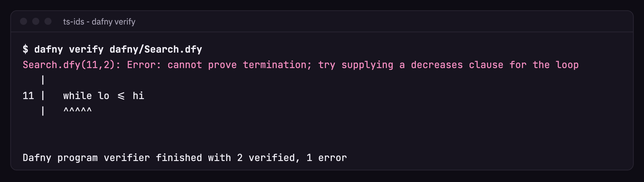Click the 'while' keyword in code snippet

(x=78, y=96)
